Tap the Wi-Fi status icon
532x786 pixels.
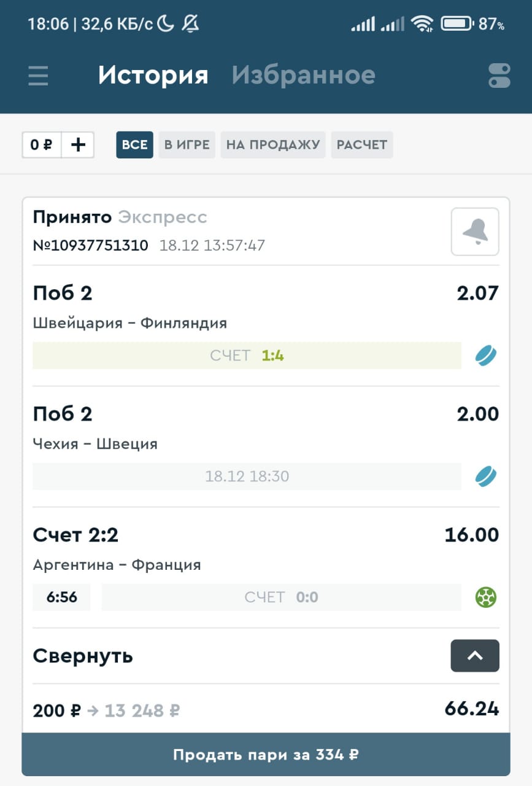click(x=422, y=25)
